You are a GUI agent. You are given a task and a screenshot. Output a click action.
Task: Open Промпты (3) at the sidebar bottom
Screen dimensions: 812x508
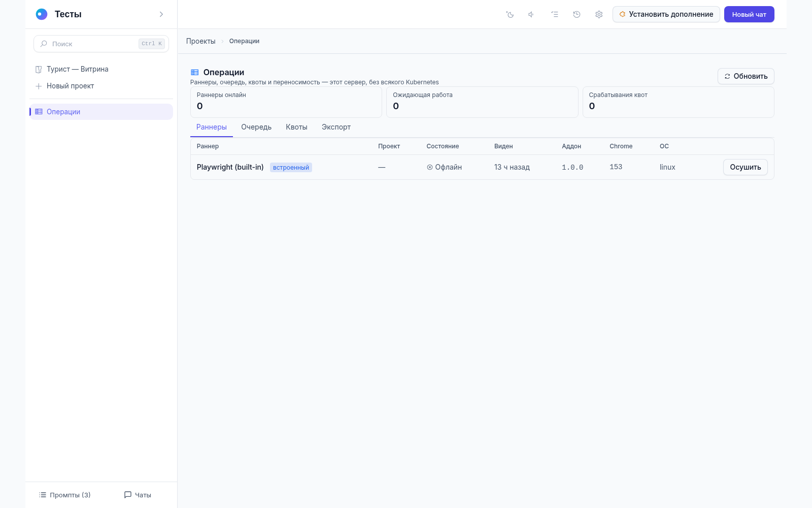65,495
